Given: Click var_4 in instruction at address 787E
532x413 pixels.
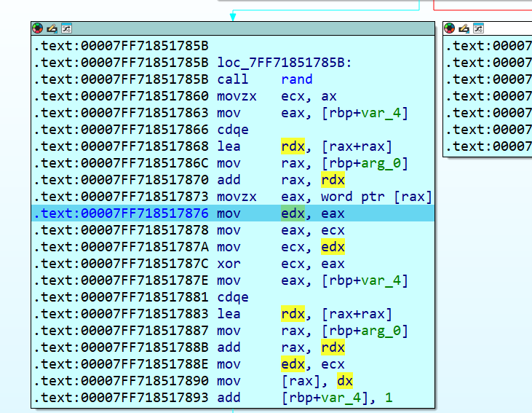Looking at the screenshot, I should 381,280.
